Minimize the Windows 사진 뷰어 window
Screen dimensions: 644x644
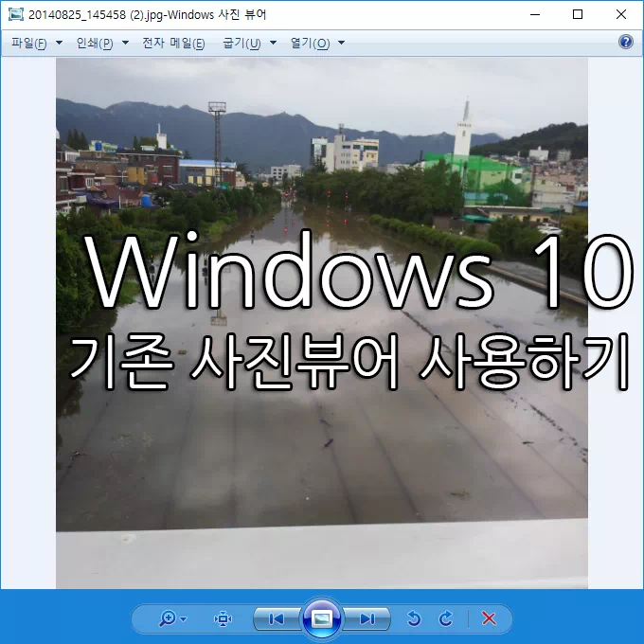(535, 14)
